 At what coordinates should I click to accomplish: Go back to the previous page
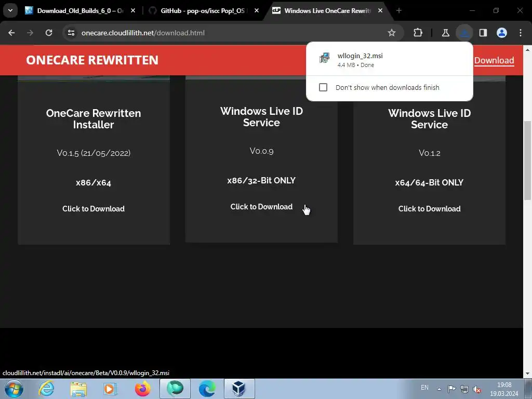coord(11,33)
